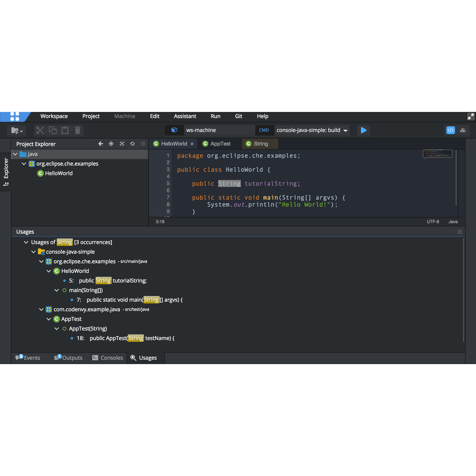Image resolution: width=476 pixels, height=476 pixels.
Task: Toggle full-screen mode with the expand icon
Action: click(x=471, y=116)
